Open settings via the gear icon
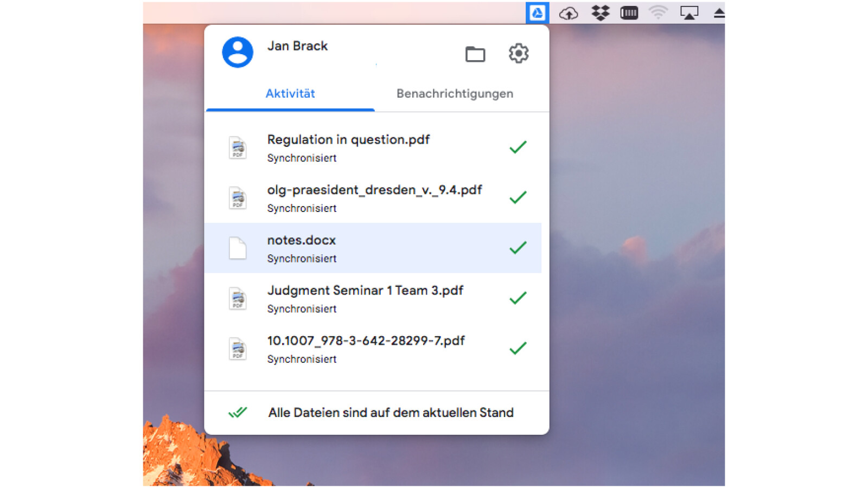Image resolution: width=868 pixels, height=488 pixels. coord(519,53)
